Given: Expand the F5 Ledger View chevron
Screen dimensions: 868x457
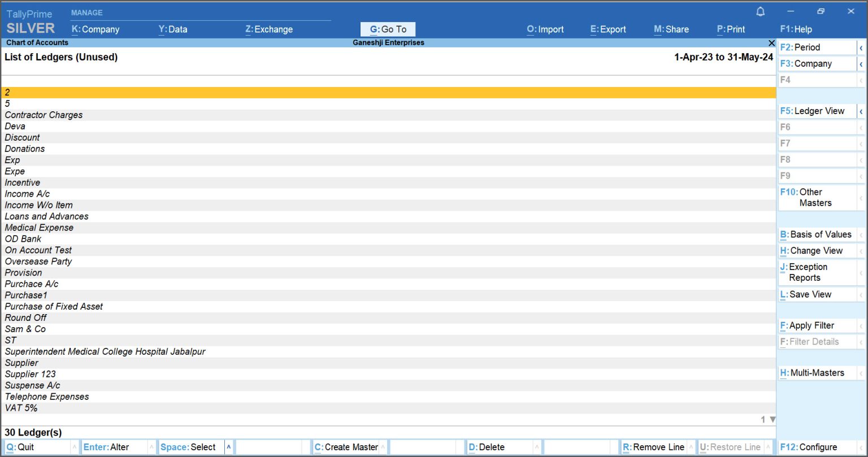Looking at the screenshot, I should tap(861, 111).
